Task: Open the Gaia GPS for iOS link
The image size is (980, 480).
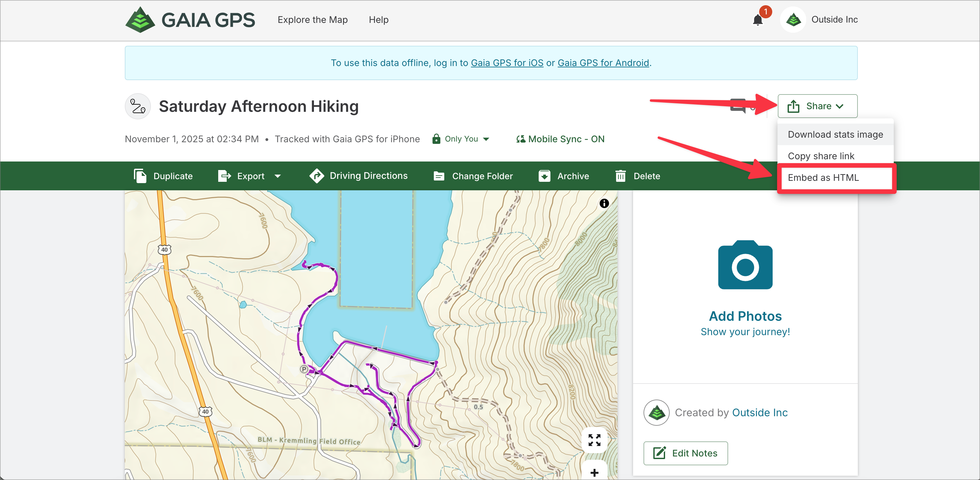Action: click(507, 63)
